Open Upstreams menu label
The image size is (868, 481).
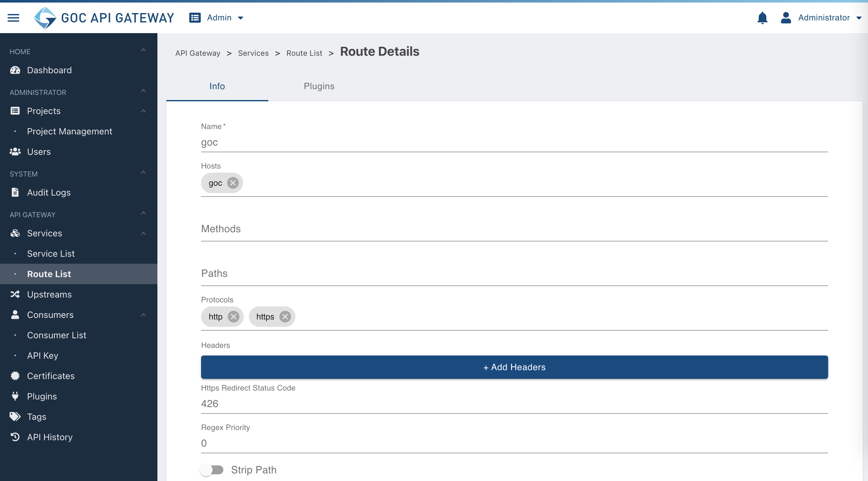point(49,294)
